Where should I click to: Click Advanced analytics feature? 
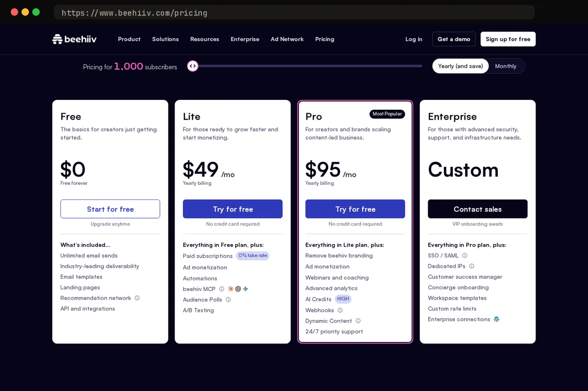[331, 288]
